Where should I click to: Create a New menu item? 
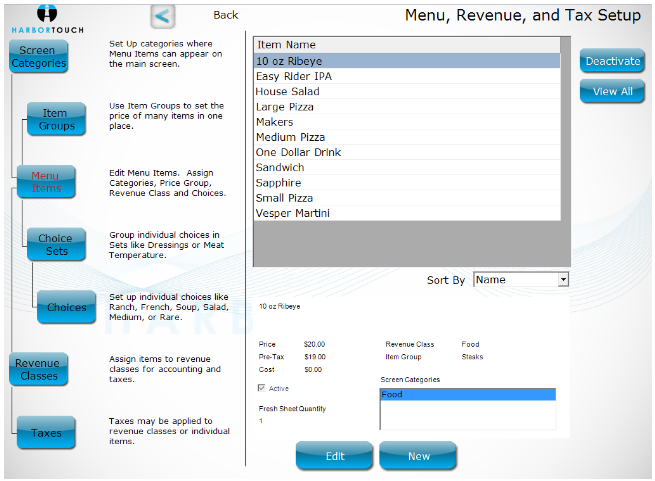pyautogui.click(x=418, y=456)
